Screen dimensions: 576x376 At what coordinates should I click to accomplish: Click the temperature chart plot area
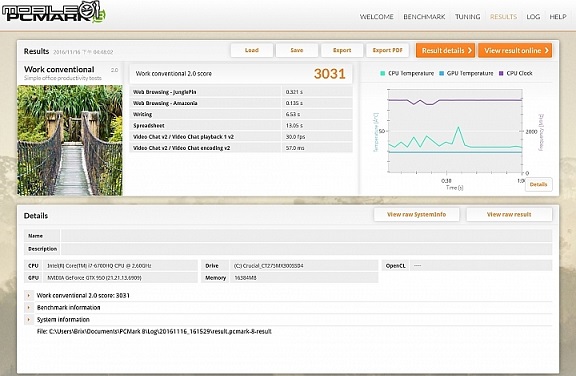click(x=455, y=131)
